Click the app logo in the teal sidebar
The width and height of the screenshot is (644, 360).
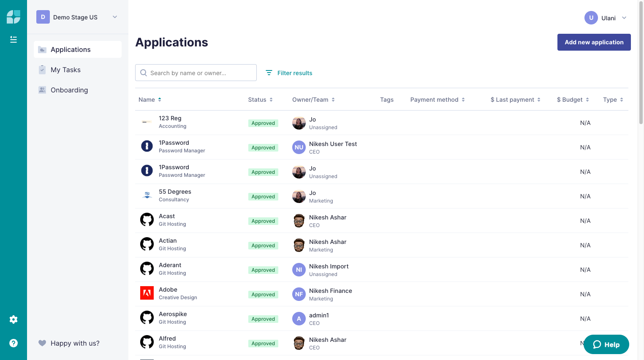coord(14,17)
